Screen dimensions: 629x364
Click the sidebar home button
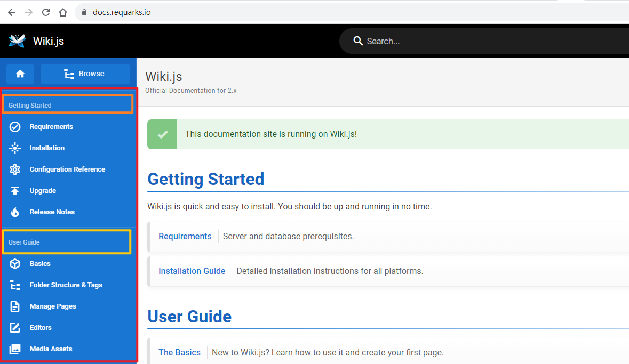pos(20,74)
